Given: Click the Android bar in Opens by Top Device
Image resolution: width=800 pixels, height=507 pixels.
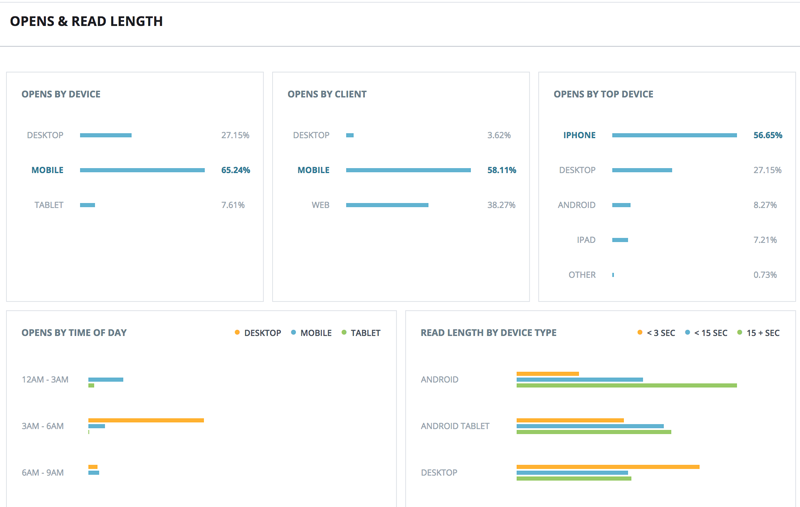Looking at the screenshot, I should (x=621, y=205).
